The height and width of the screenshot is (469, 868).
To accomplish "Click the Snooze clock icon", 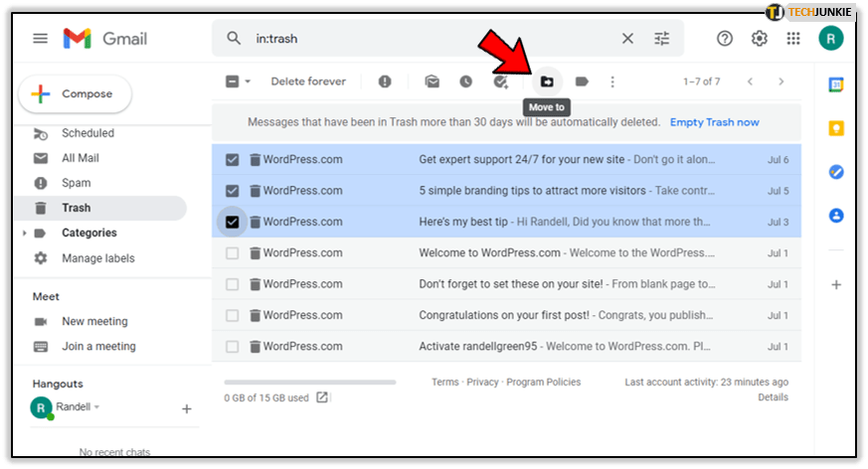I will 465,81.
